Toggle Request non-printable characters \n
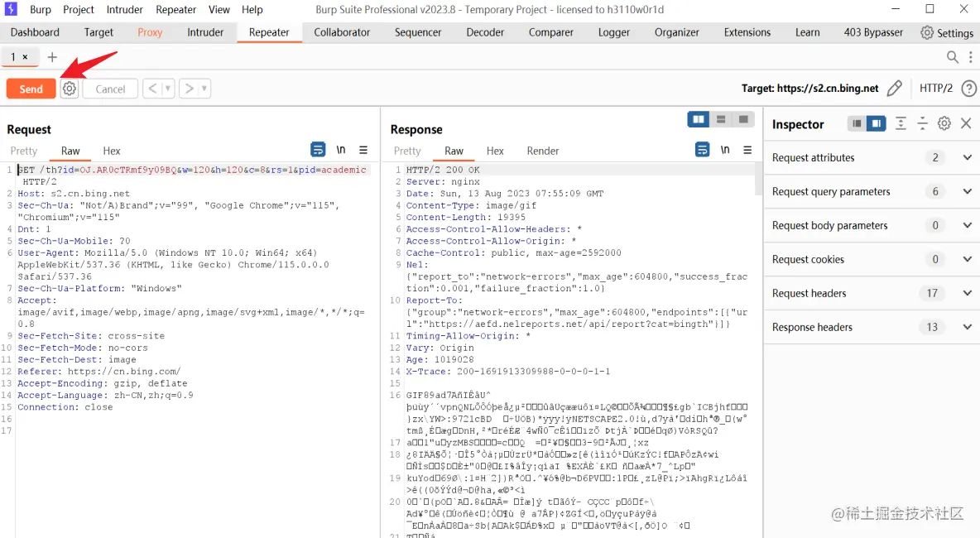The image size is (980, 538). (x=341, y=150)
